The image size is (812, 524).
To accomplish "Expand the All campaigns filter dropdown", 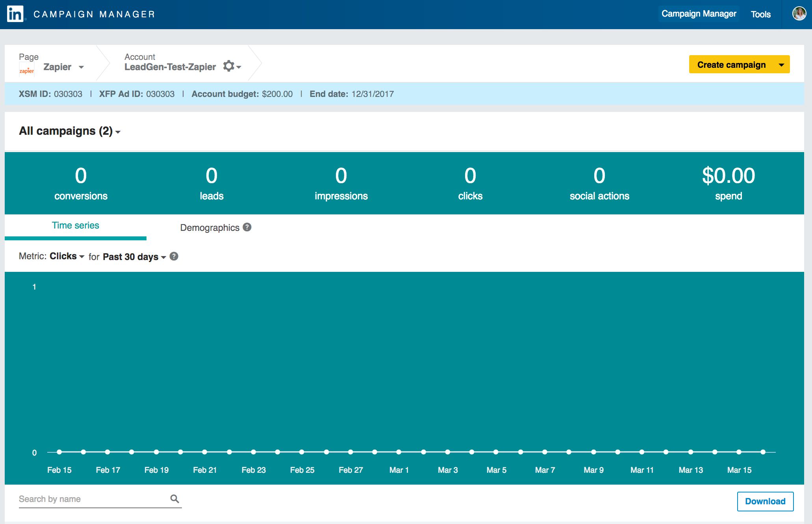I will coord(70,131).
